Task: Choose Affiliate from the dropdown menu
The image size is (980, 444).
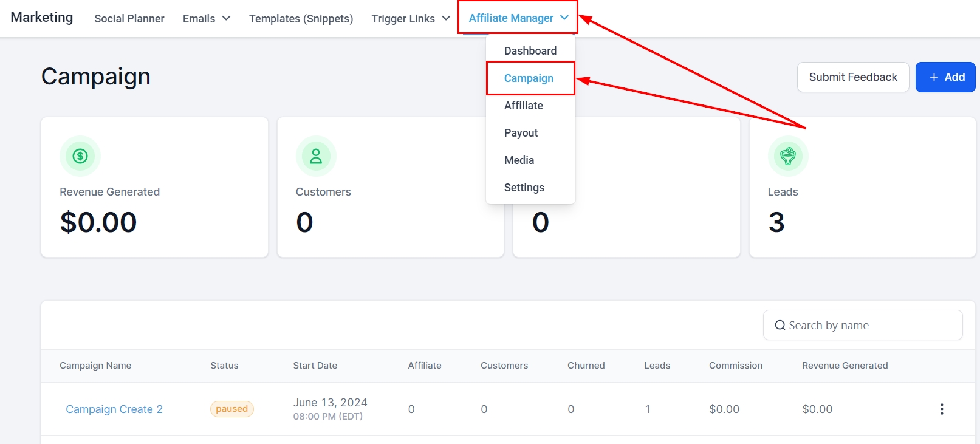Action: pos(523,106)
